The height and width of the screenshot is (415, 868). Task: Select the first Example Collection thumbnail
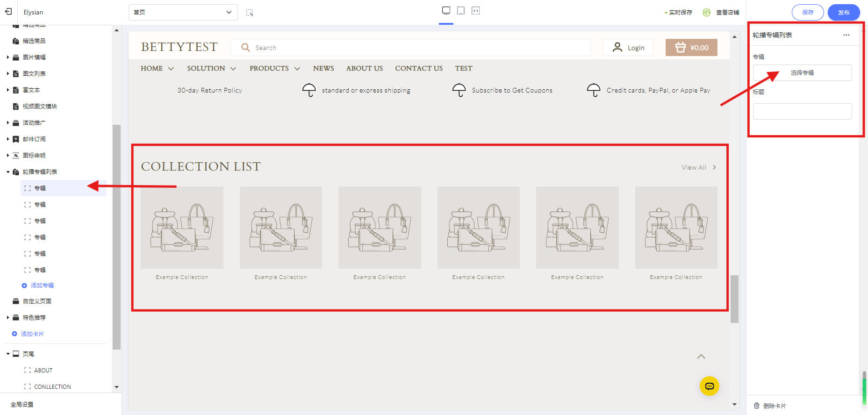tap(182, 228)
